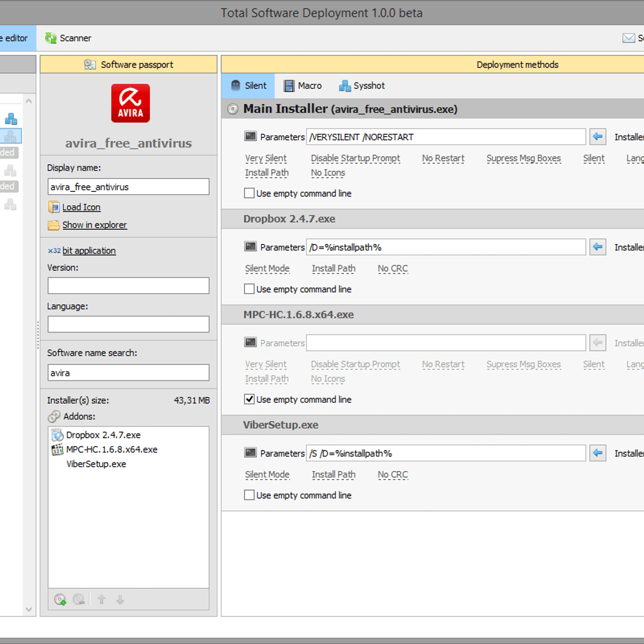Click Supress Msg Boxes under Main Installer
Screen dimensions: 644x644
[x=524, y=158]
